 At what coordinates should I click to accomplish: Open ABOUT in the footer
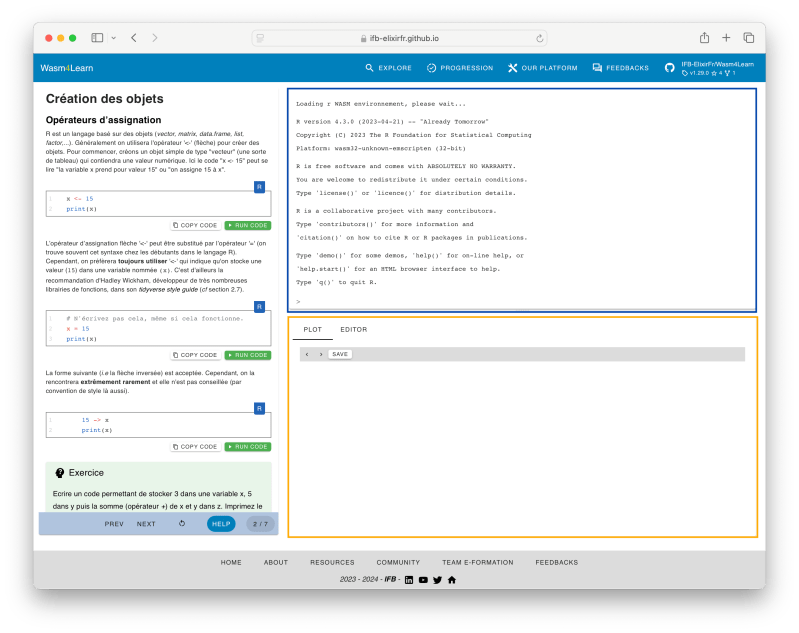[x=276, y=563]
